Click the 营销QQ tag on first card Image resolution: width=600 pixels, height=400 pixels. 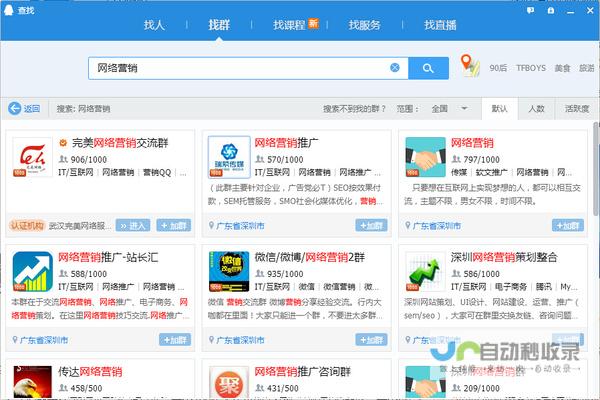pyautogui.click(x=157, y=172)
